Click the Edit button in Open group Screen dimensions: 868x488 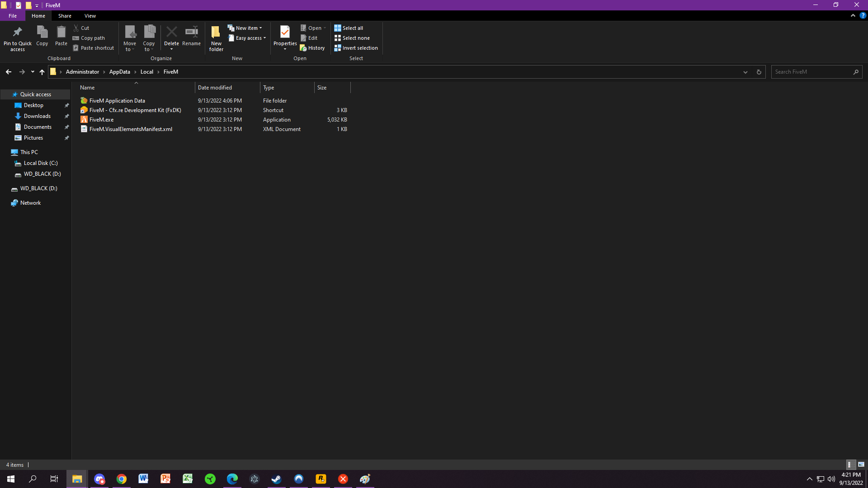click(x=309, y=38)
